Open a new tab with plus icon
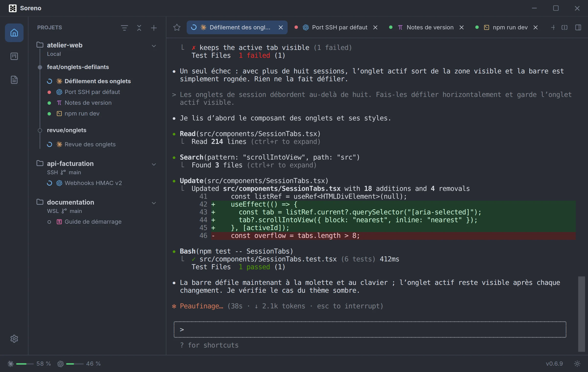Screen dimensions: 588x372 pyautogui.click(x=553, y=27)
